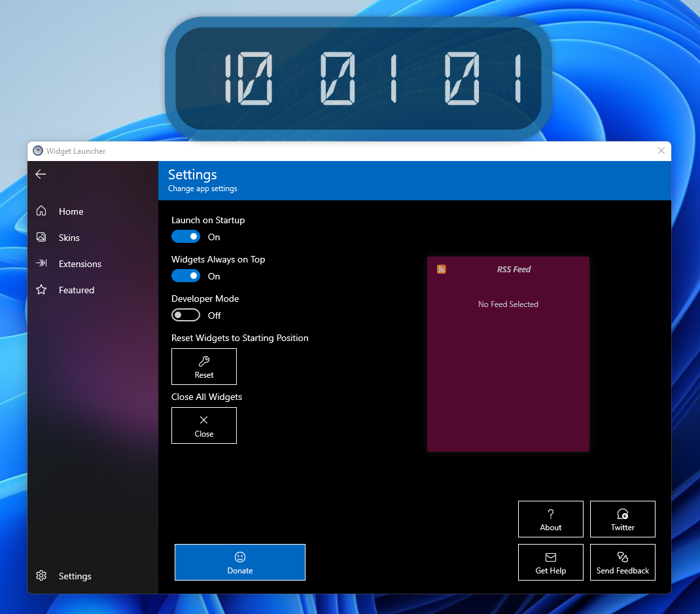This screenshot has width=700, height=614.
Task: Click the Widget Launcher logo in the title bar
Action: coord(39,151)
